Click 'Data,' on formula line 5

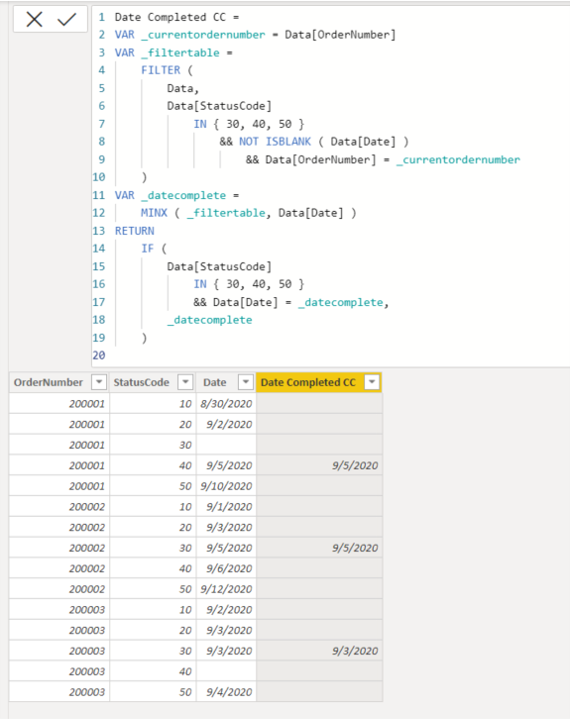183,88
